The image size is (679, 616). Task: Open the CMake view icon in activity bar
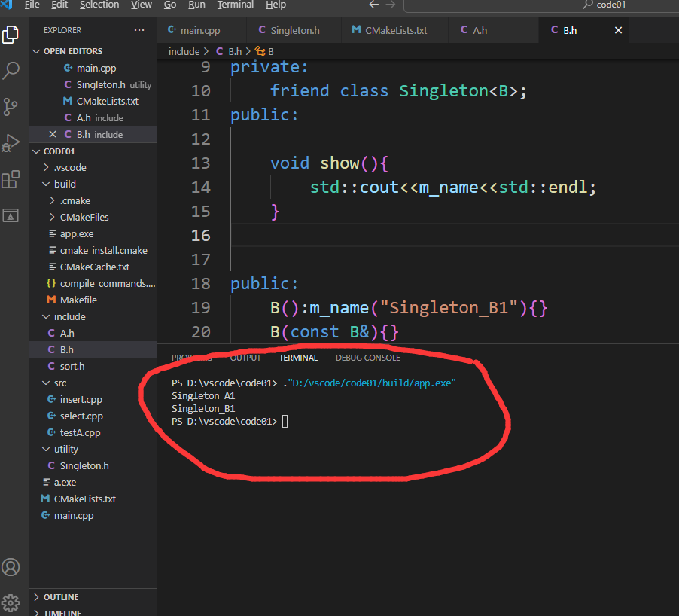pos(11,215)
